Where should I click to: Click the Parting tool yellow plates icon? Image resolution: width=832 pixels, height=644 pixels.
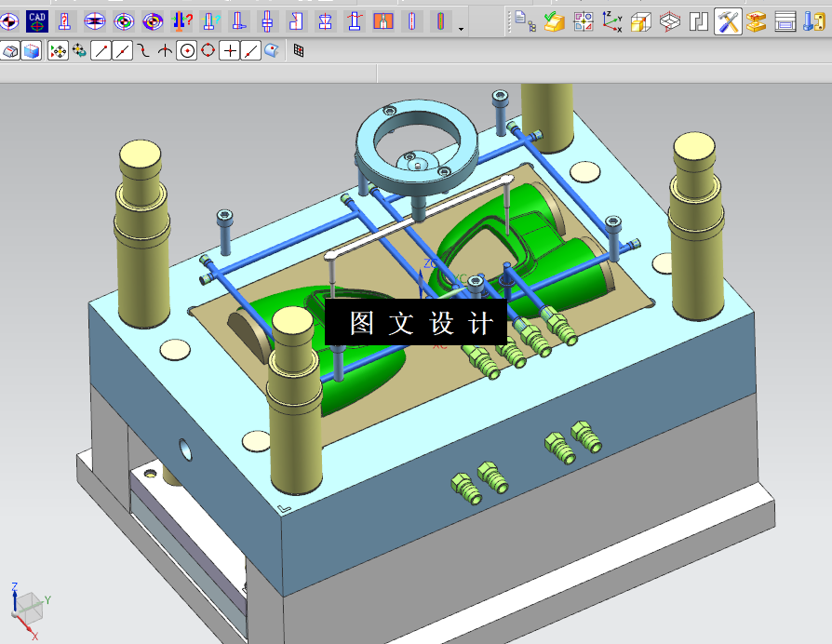coord(756,22)
